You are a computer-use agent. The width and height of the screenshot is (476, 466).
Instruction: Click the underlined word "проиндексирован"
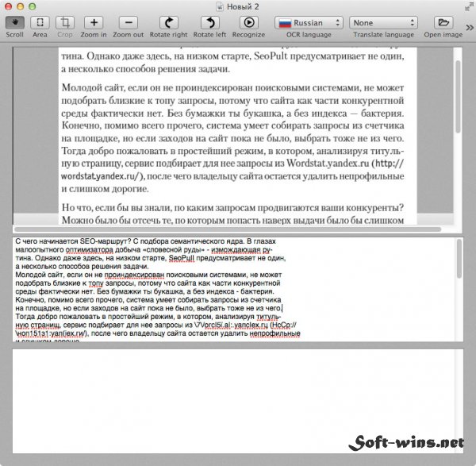tap(135, 275)
